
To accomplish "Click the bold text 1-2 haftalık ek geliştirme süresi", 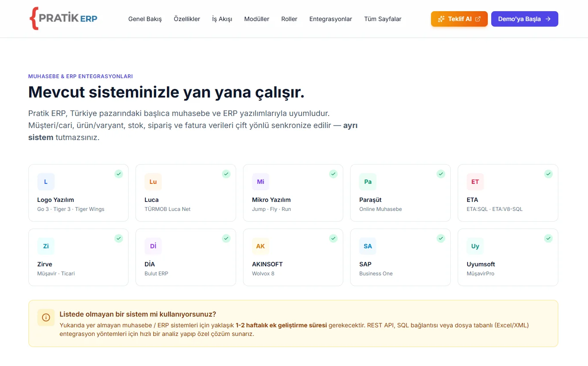I will tap(281, 325).
